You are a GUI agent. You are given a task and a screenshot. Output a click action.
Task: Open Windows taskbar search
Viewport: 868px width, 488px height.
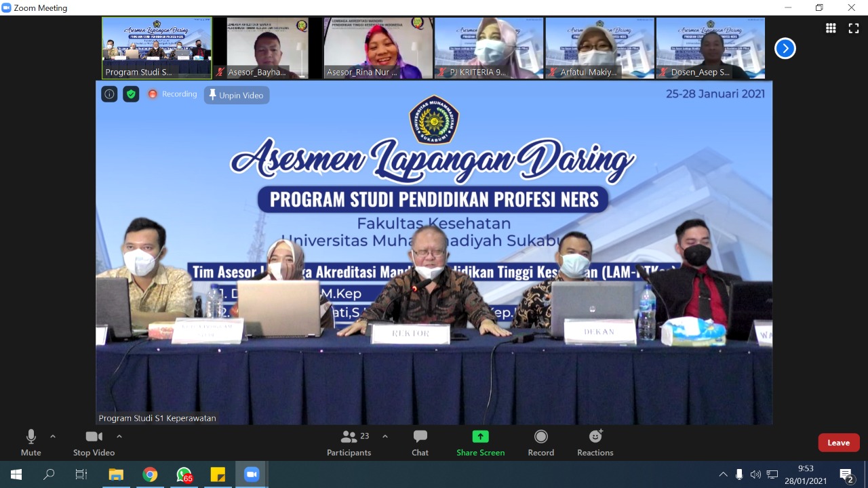tap(49, 474)
